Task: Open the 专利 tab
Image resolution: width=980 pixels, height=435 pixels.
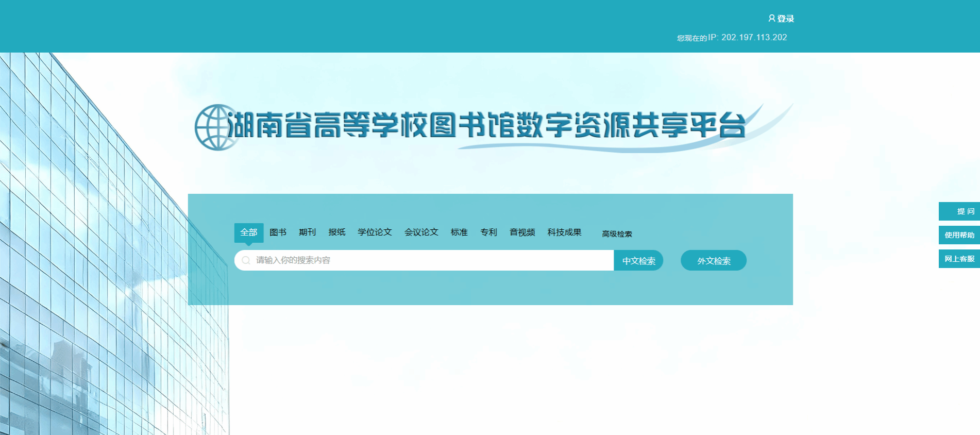Action: click(488, 232)
